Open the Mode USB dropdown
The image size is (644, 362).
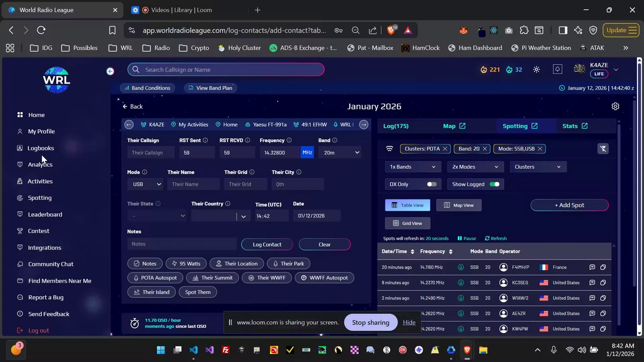tap(146, 184)
